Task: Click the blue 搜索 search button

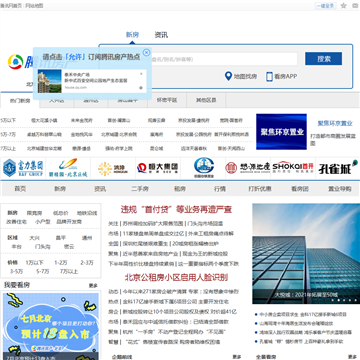Action: [x=323, y=59]
